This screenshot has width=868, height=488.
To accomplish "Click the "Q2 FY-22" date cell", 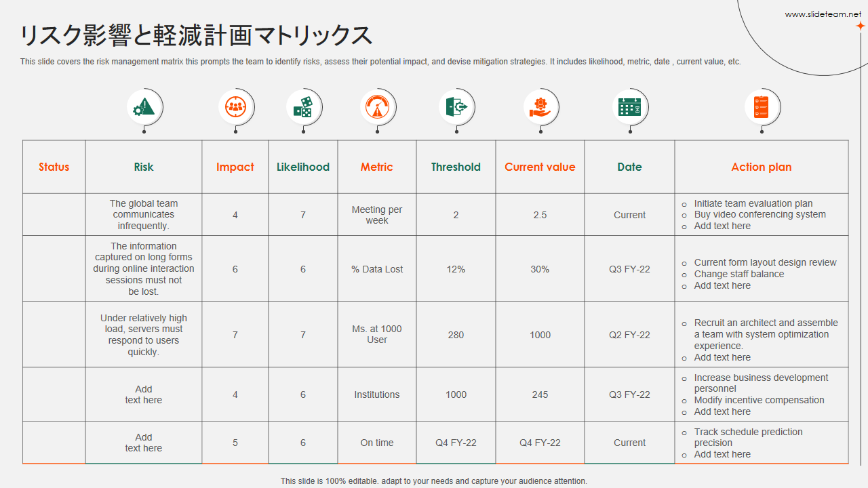I will point(629,335).
